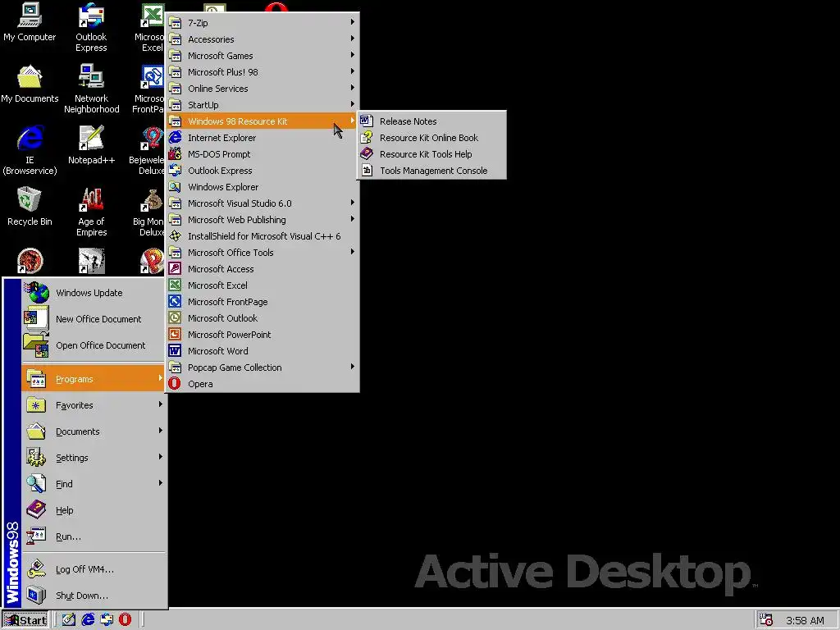This screenshot has height=630, width=840.
Task: Launch Microsoft Excel from Programs menu
Action: [262, 285]
